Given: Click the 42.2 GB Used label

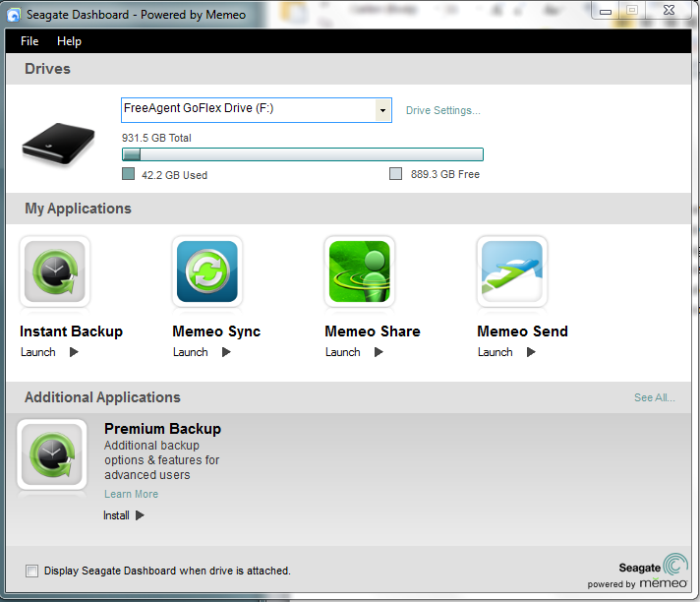Looking at the screenshot, I should click(175, 175).
